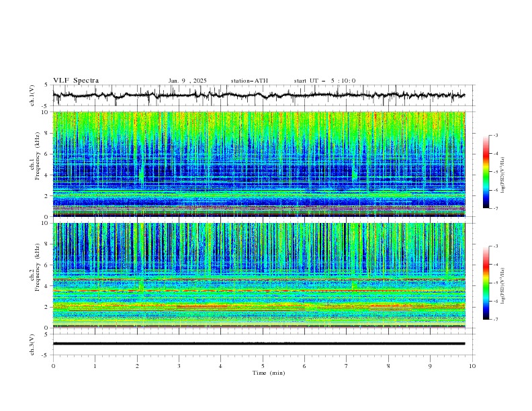Click the "-3" tick on ch.2 colorbar
Viewport: 532px width, 411px height.
pos(495,246)
